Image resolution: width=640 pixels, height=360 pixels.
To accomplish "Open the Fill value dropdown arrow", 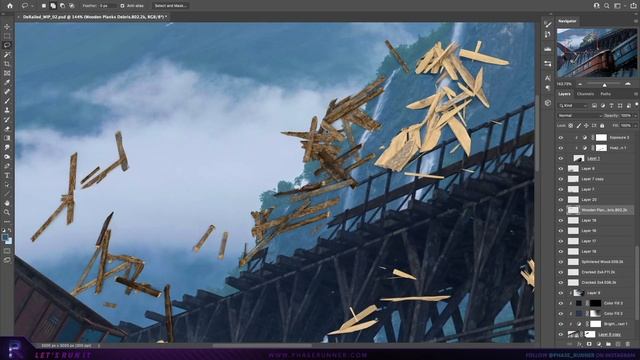I will tap(635, 126).
